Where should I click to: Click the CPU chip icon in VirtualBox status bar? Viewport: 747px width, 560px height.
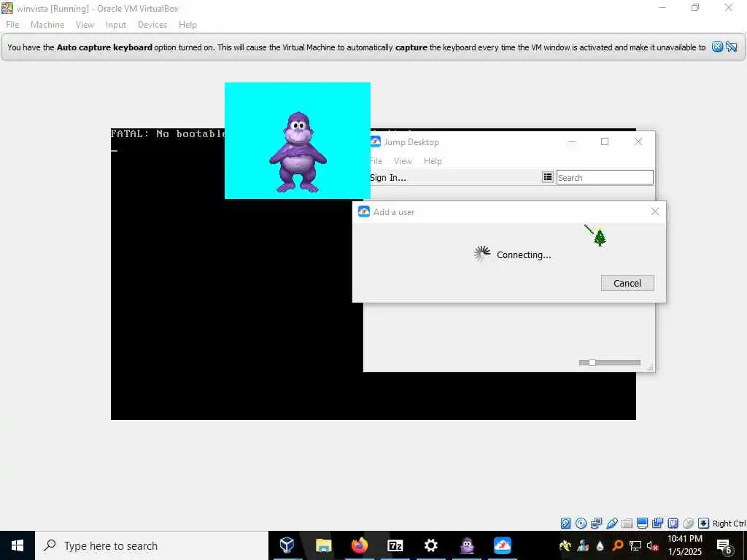coord(673,524)
